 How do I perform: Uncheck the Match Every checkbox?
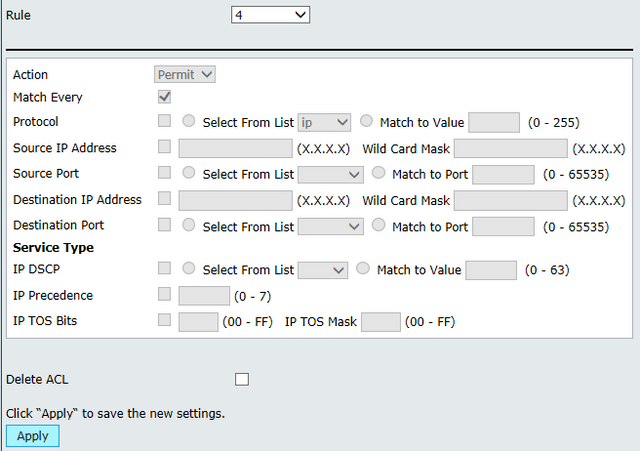click(164, 97)
